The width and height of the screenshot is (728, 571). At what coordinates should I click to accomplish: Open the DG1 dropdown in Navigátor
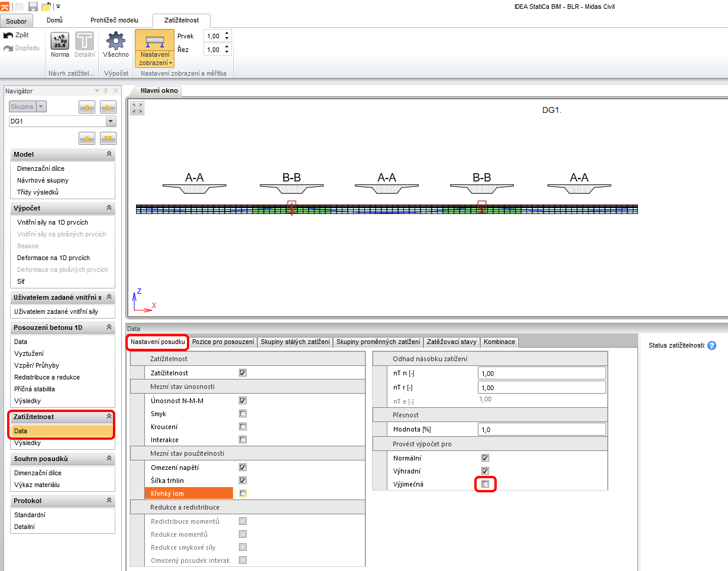(x=111, y=121)
